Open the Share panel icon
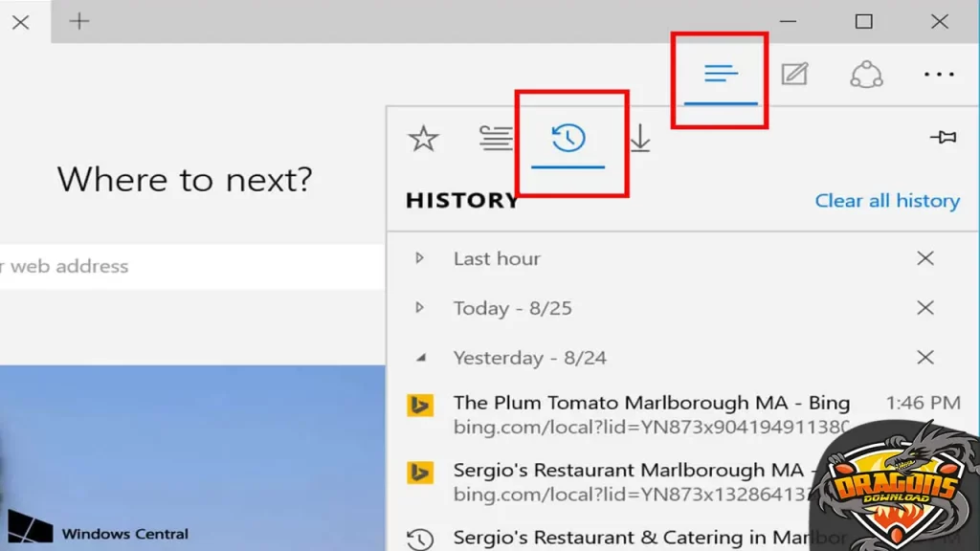The image size is (980, 551). pos(865,74)
